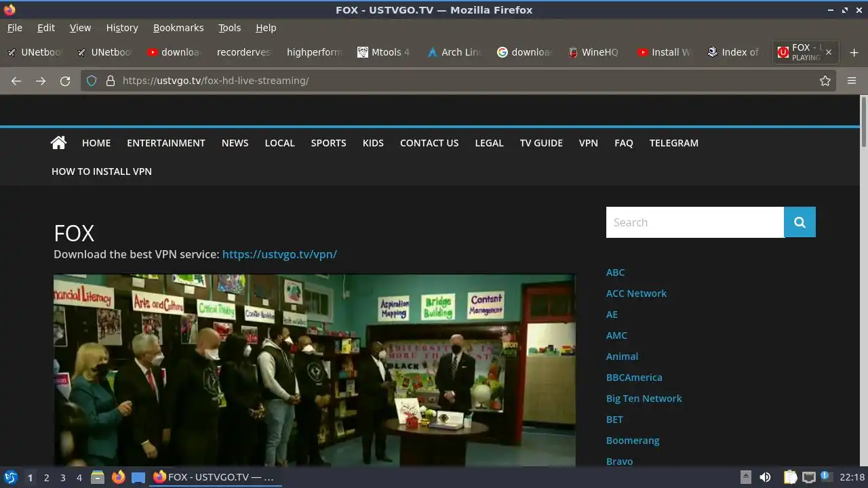Image resolution: width=868 pixels, height=488 pixels.
Task: Go back with the back arrow
Action: 16,81
